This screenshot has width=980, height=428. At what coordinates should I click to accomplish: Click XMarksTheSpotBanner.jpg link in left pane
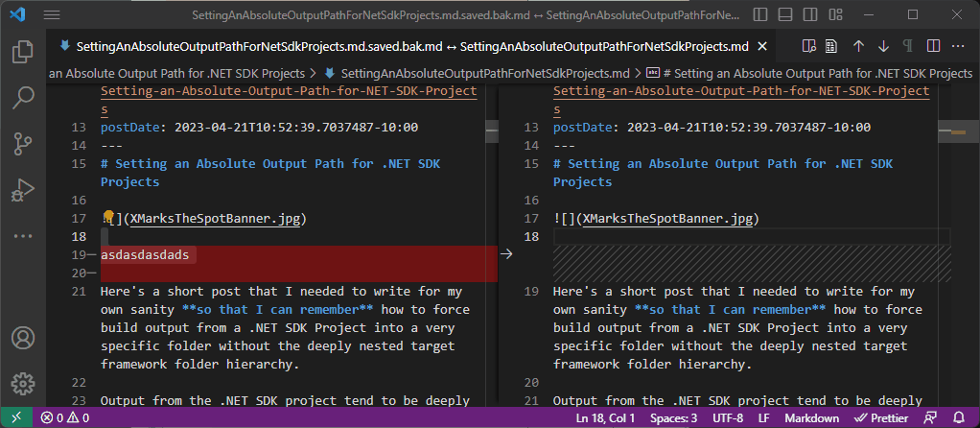pyautogui.click(x=216, y=219)
